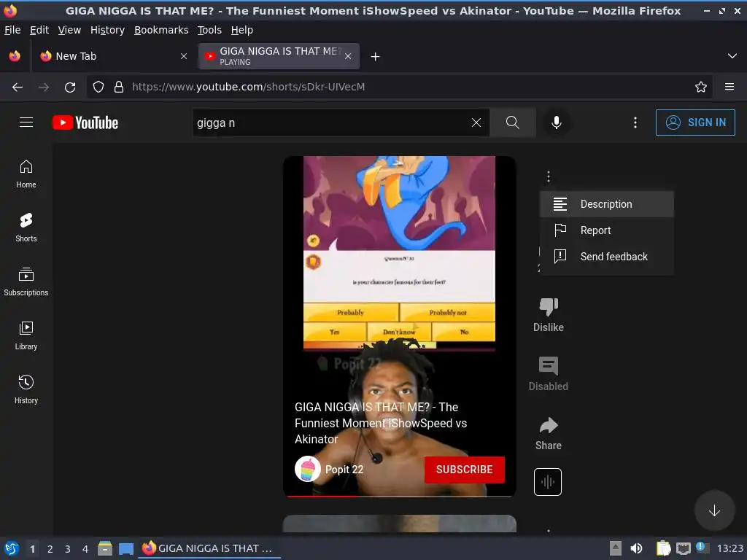Open the Edit menu
Viewport: 747px width, 560px height.
[x=39, y=30]
